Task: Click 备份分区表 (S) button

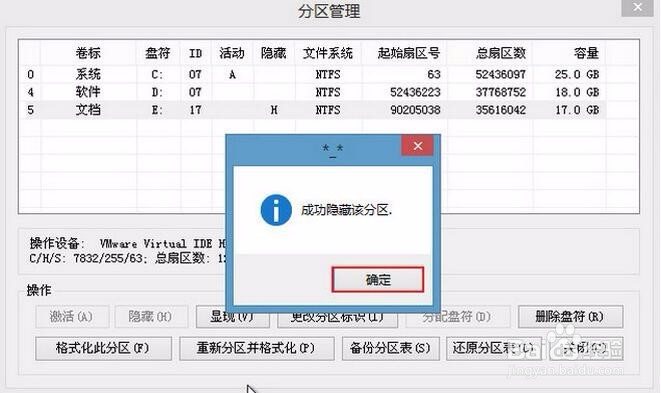Action: pos(390,348)
